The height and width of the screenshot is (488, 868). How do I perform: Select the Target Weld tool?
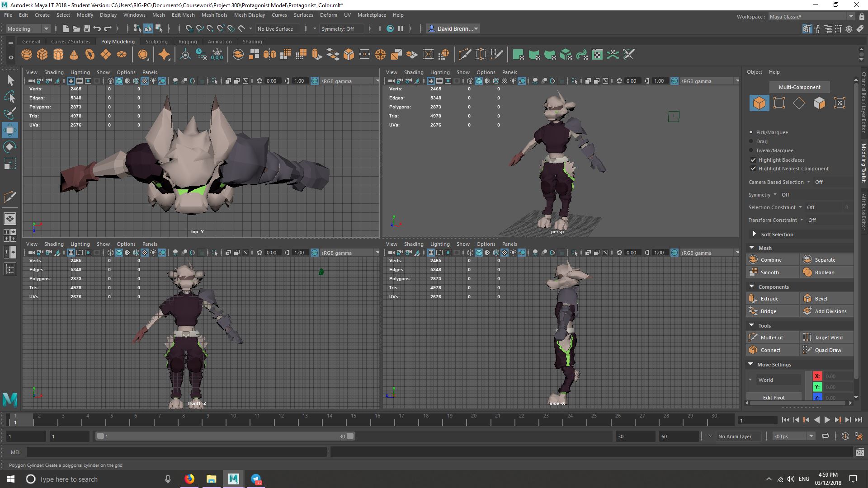point(827,338)
